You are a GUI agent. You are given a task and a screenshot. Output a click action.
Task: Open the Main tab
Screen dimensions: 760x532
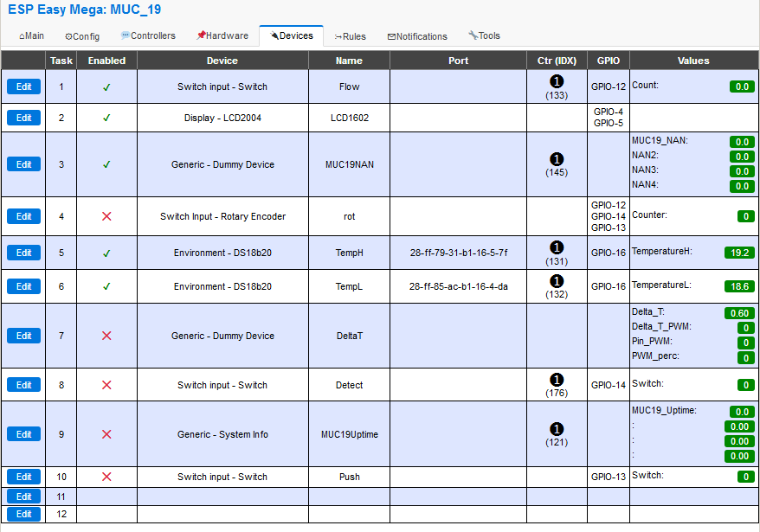click(31, 35)
